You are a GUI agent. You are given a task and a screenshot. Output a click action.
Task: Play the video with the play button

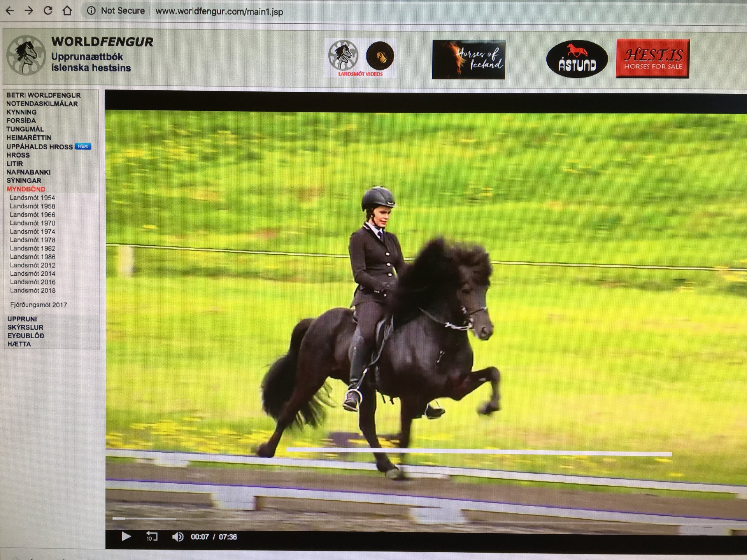126,537
